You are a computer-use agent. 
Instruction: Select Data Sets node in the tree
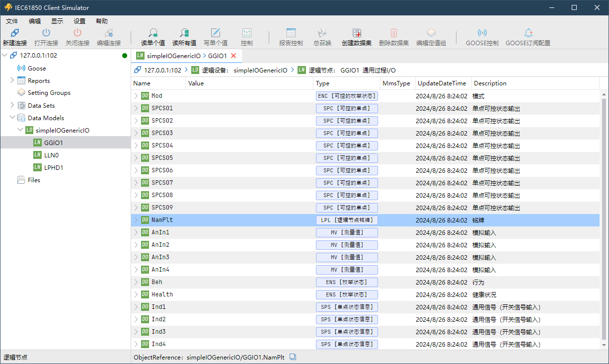pos(41,105)
